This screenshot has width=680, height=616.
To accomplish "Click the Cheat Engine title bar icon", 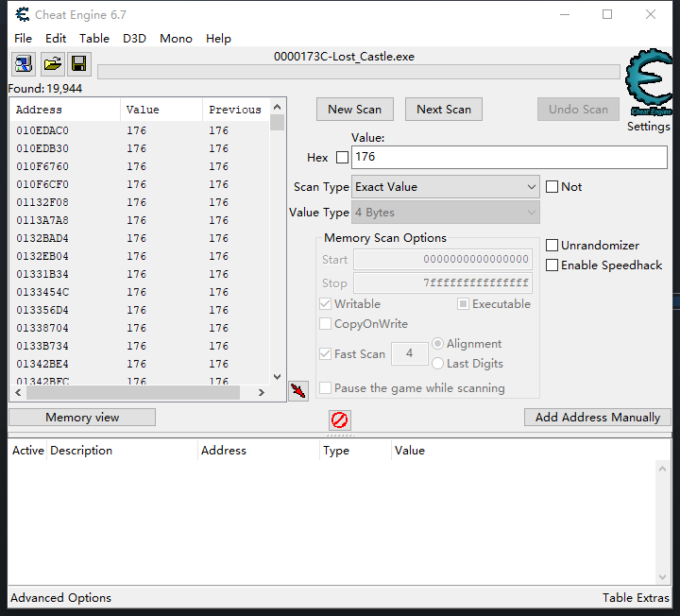I will (23, 15).
